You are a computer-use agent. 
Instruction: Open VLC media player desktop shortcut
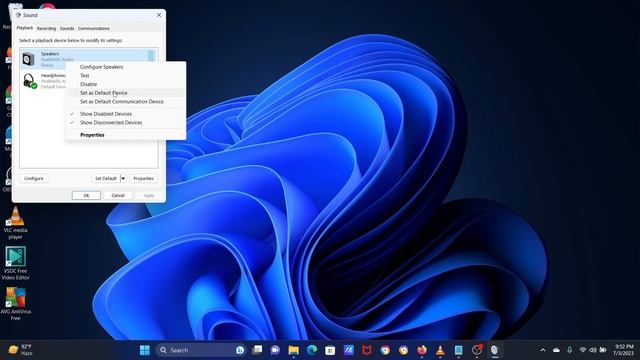[16, 223]
